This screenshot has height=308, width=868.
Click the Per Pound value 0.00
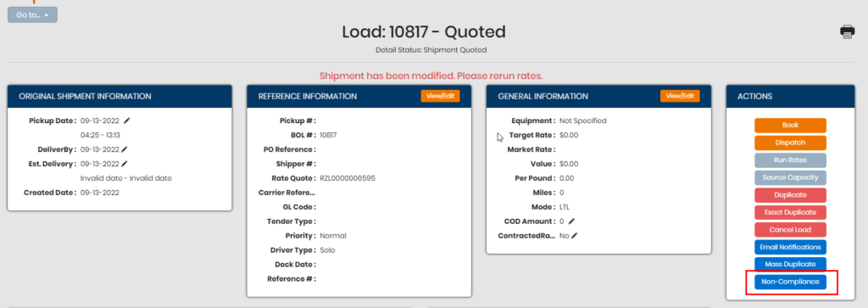pos(566,178)
